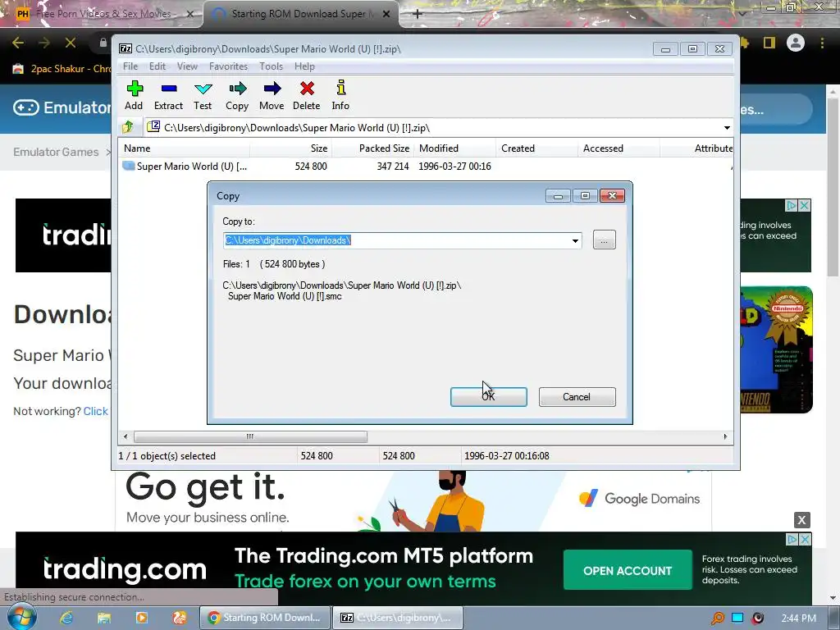This screenshot has width=840, height=630.
Task: Open the Tools menu in 7-Zip
Action: coord(271,66)
